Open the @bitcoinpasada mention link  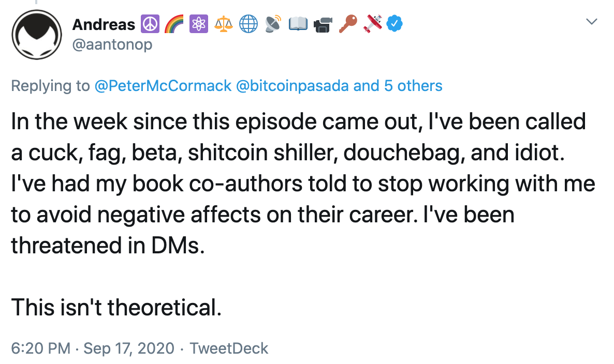(292, 86)
